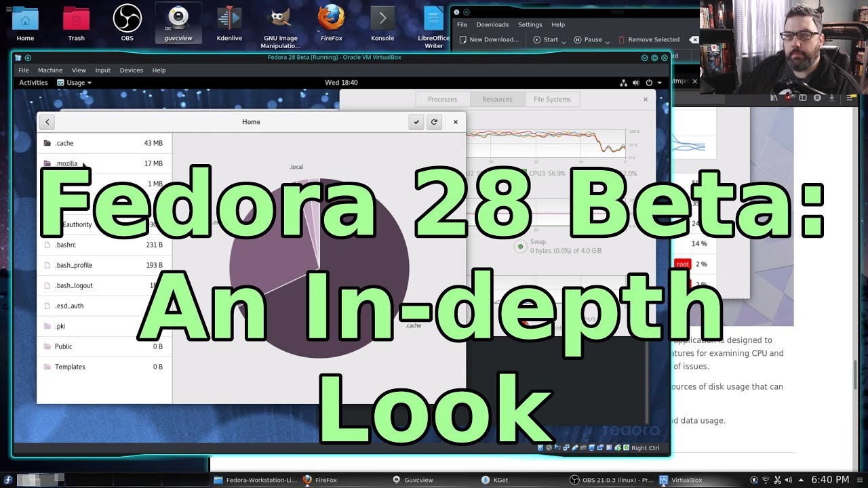Switch to KGet in the taskbar
The width and height of the screenshot is (868, 488).
click(494, 480)
